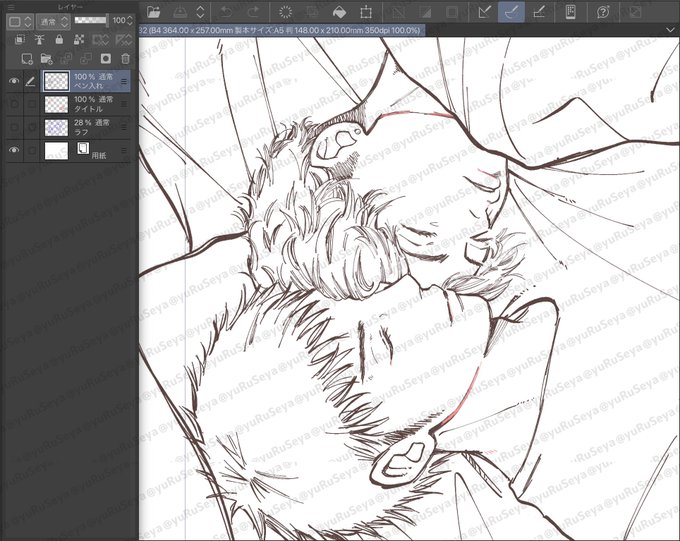Click the opacity value 100 stepper
680x541 pixels.
tap(129, 20)
